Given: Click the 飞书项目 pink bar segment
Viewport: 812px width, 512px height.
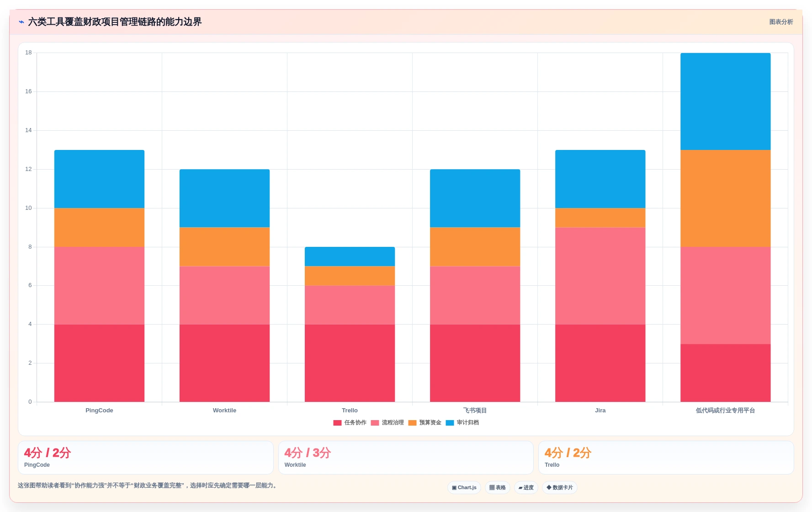Looking at the screenshot, I should pos(475,295).
